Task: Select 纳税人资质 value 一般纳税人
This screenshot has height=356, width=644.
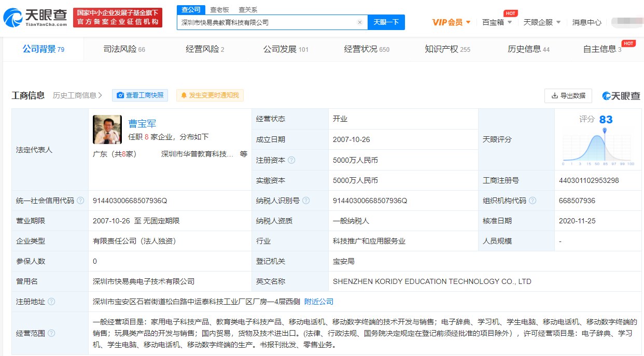Action: pos(351,221)
